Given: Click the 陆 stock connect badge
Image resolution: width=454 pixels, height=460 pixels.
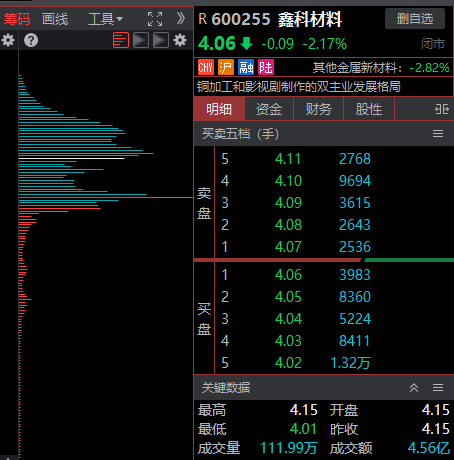Looking at the screenshot, I should [x=266, y=68].
